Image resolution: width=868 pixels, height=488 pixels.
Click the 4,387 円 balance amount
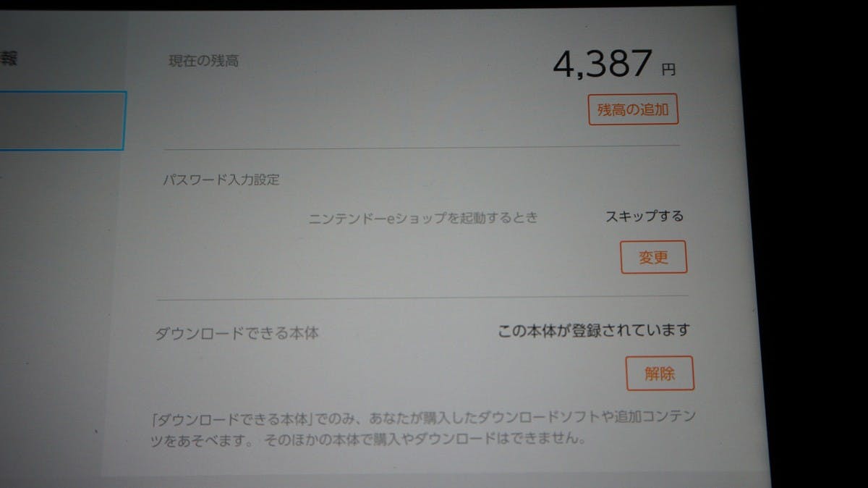[x=615, y=65]
